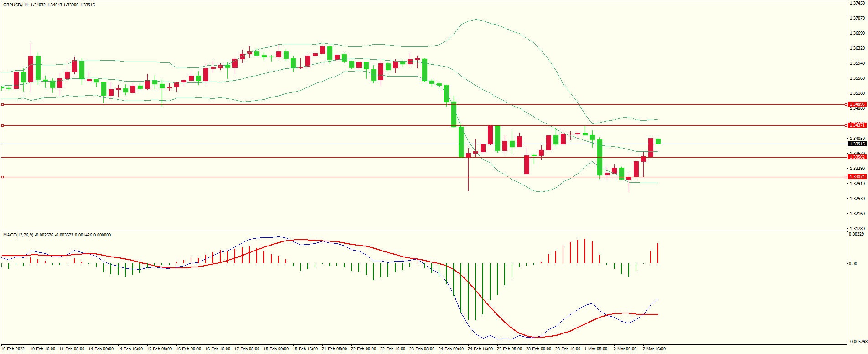Select the red 1.33074 price level tag
The image size is (868, 354).
coord(857,177)
